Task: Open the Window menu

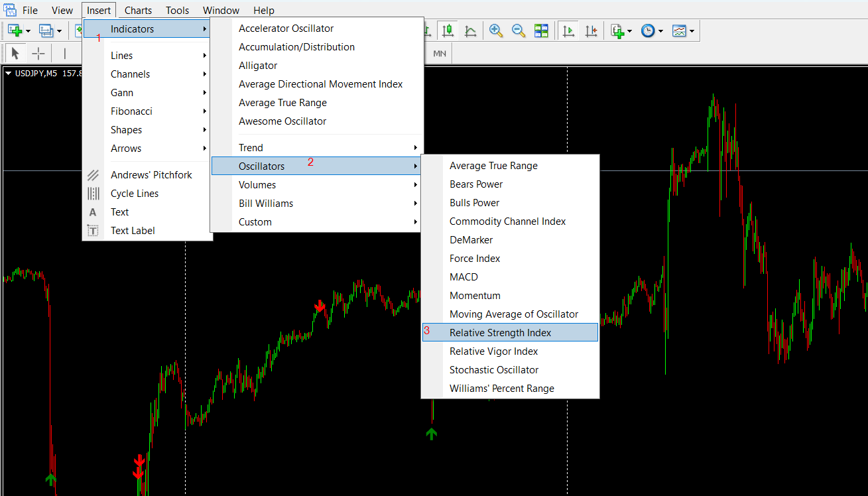Action: pos(221,10)
